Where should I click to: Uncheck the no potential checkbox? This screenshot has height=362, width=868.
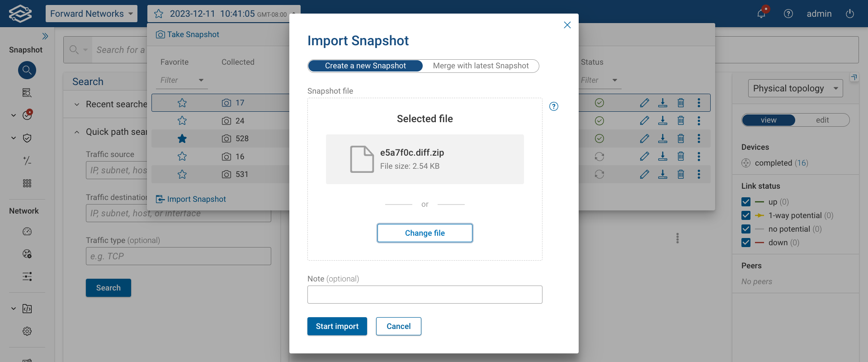(746, 229)
